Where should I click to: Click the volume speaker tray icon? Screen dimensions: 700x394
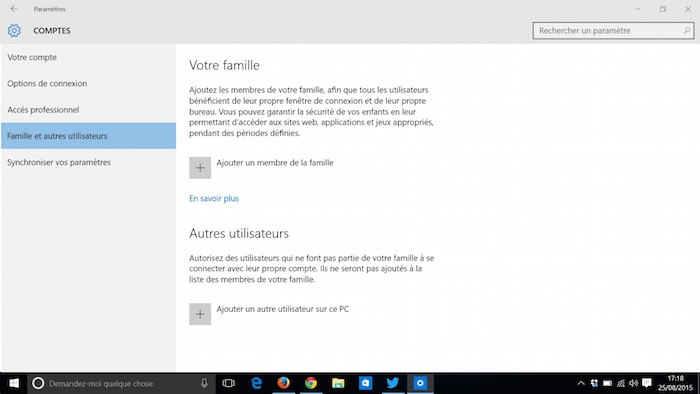(634, 383)
